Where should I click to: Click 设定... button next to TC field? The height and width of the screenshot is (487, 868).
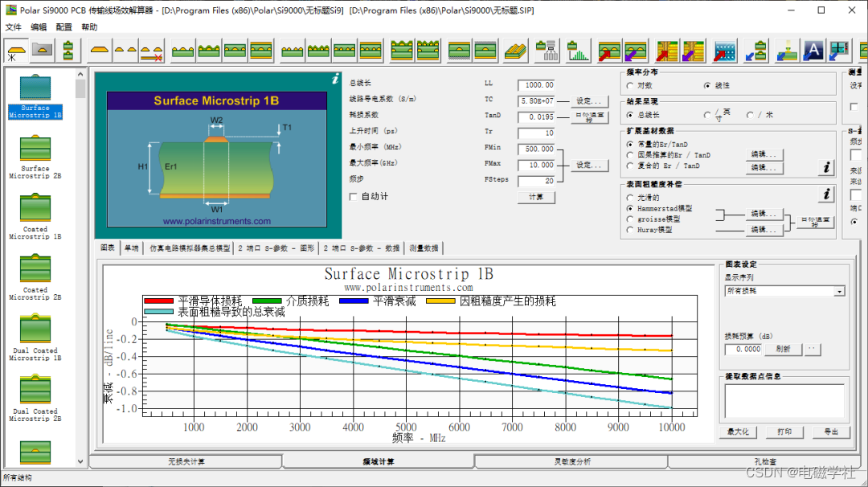click(588, 101)
